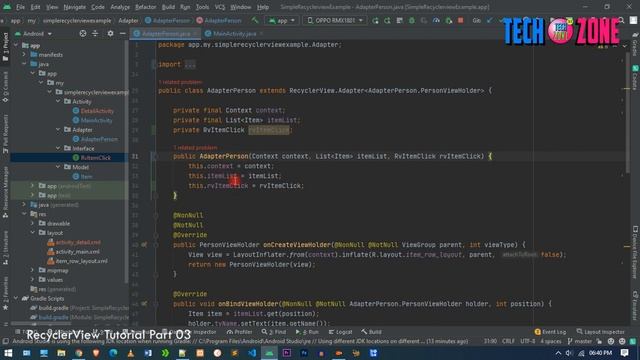Click the first related problem hint above class declaration
This screenshot has height=360, width=640.
tap(180, 82)
